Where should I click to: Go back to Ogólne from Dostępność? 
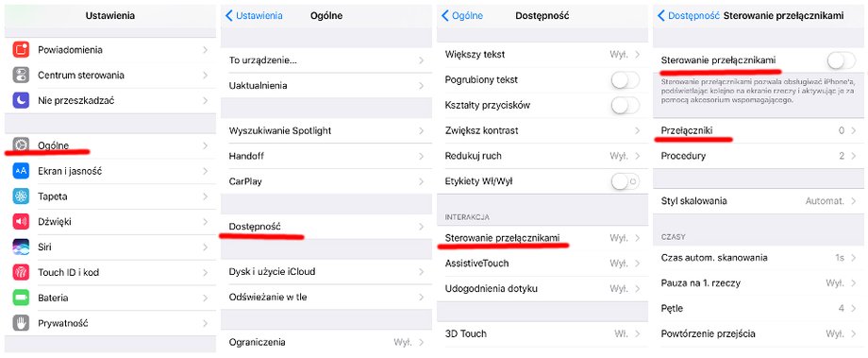click(x=462, y=16)
